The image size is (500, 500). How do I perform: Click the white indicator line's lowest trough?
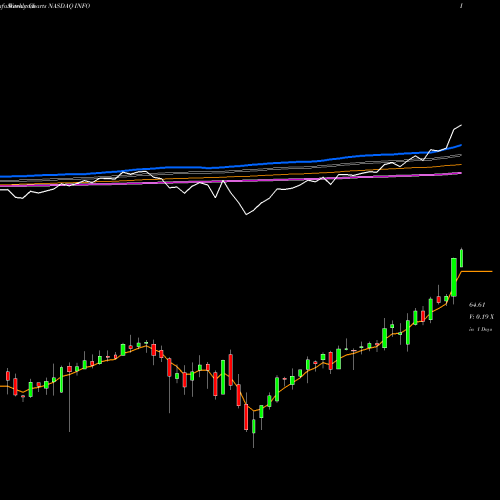click(246, 214)
